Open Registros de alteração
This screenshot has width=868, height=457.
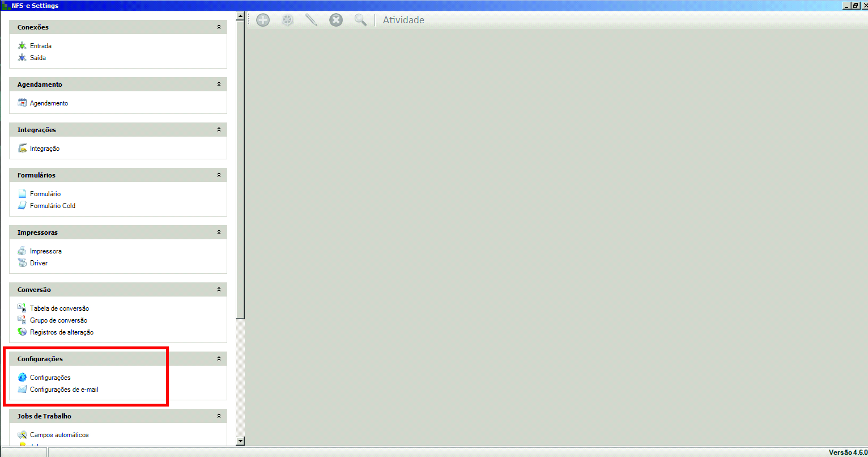point(62,332)
